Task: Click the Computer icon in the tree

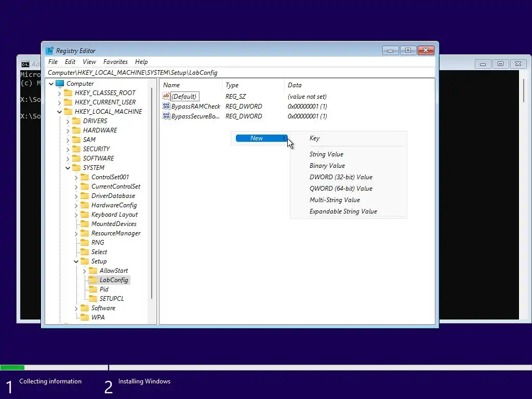Action: 60,84
